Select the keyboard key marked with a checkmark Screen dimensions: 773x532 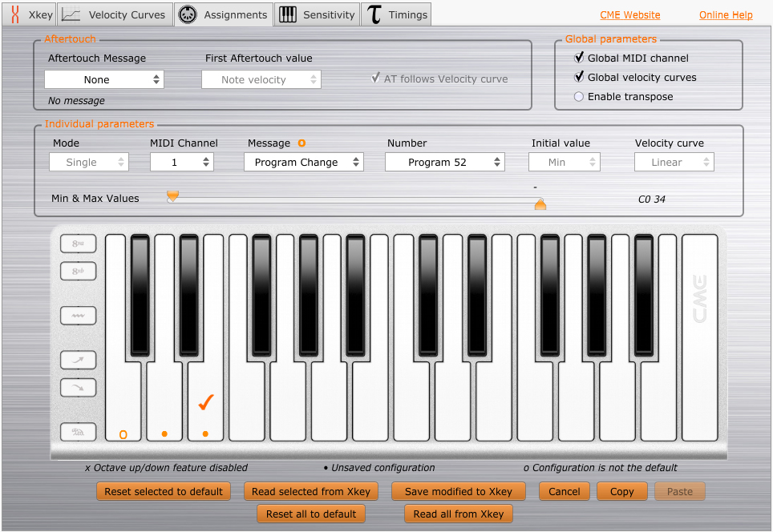pyautogui.click(x=205, y=401)
